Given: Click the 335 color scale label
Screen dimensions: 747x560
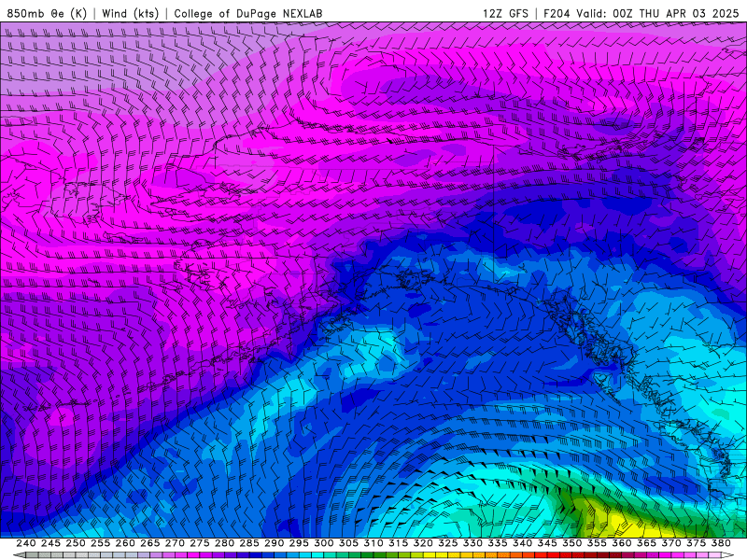Looking at the screenshot, I should click(x=498, y=543).
